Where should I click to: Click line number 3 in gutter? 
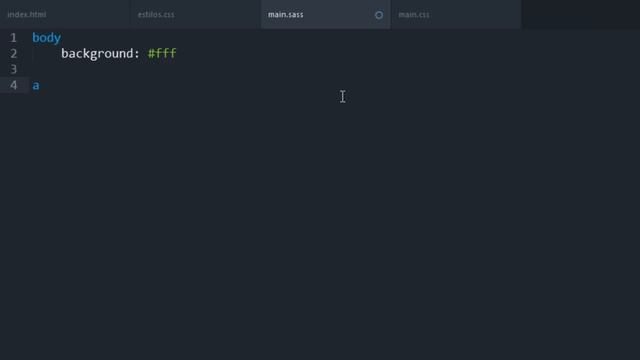(13, 69)
